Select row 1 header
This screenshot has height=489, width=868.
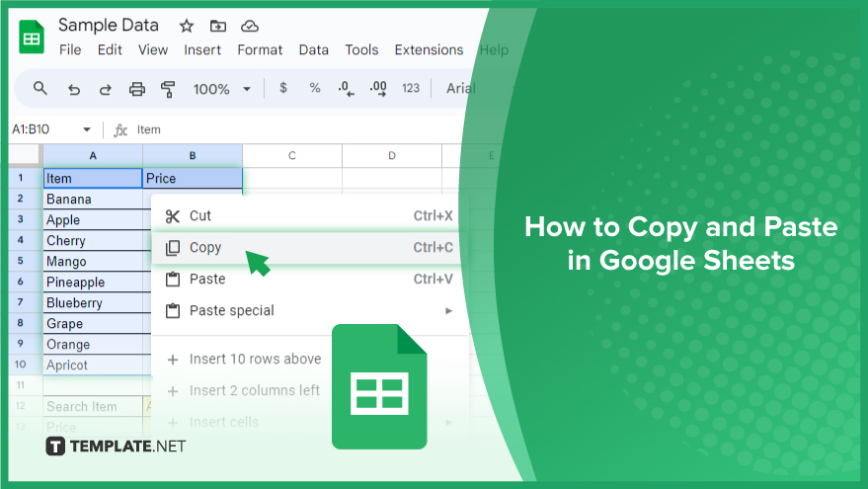point(21,178)
